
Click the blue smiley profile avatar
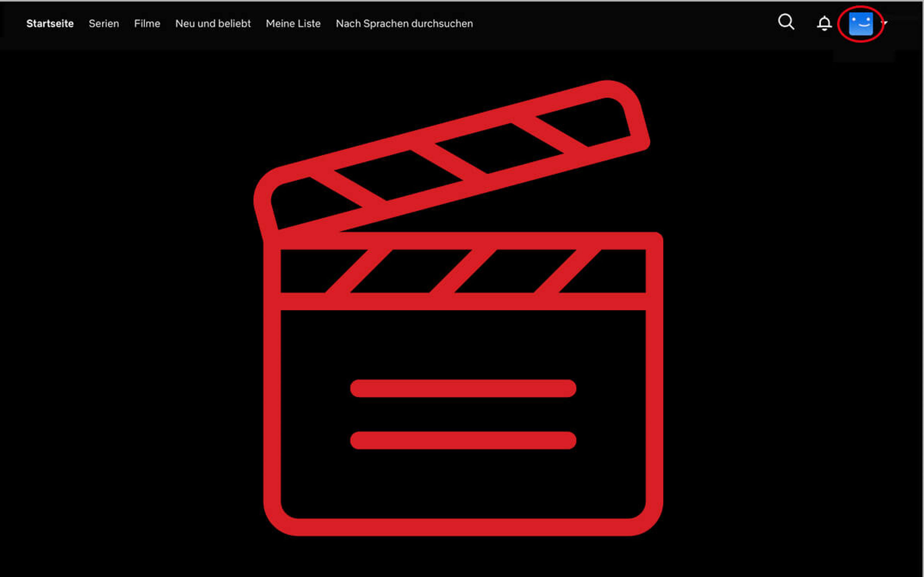click(x=860, y=24)
